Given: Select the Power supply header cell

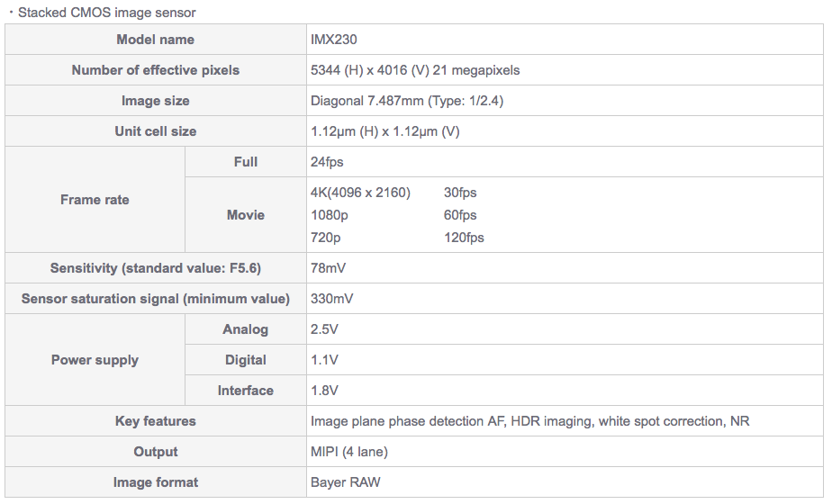Looking at the screenshot, I should pos(95,360).
